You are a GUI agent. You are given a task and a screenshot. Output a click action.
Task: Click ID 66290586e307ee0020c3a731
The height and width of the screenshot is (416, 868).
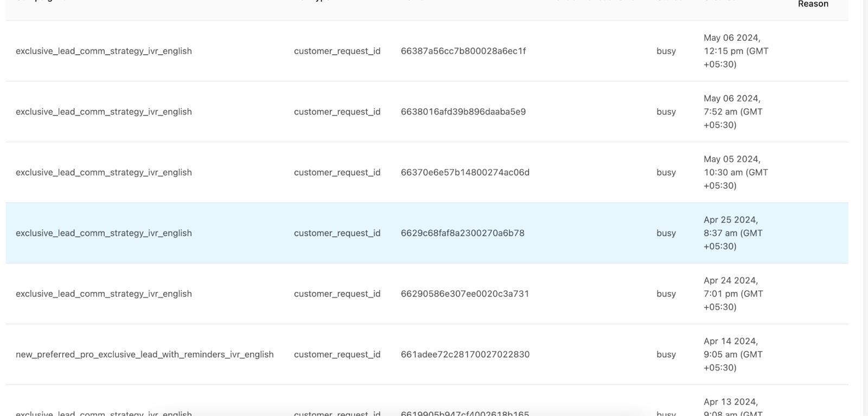click(x=464, y=294)
